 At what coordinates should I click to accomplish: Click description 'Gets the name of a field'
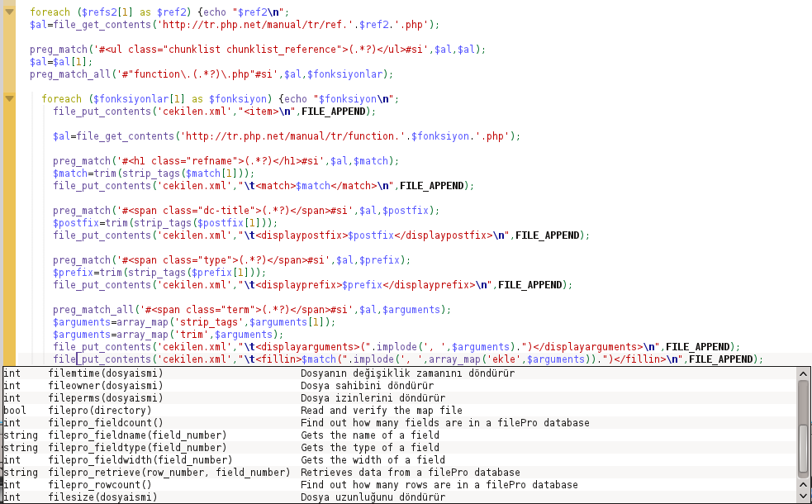(370, 435)
